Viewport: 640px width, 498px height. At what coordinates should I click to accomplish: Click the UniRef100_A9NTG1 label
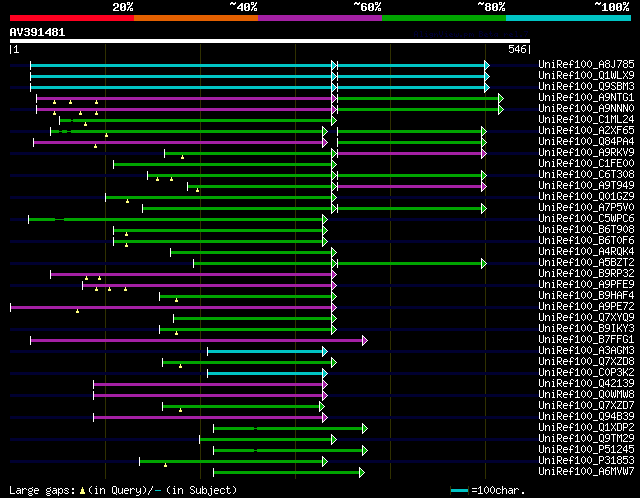[586, 98]
